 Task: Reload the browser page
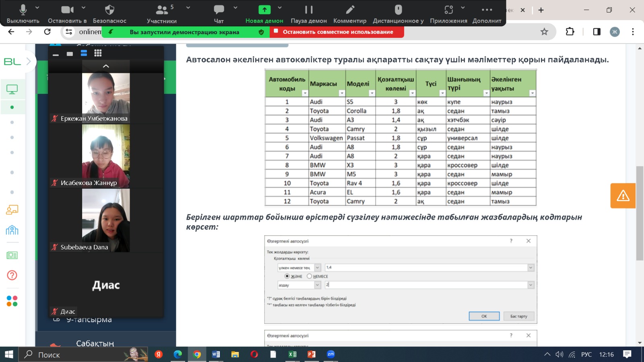point(47,32)
